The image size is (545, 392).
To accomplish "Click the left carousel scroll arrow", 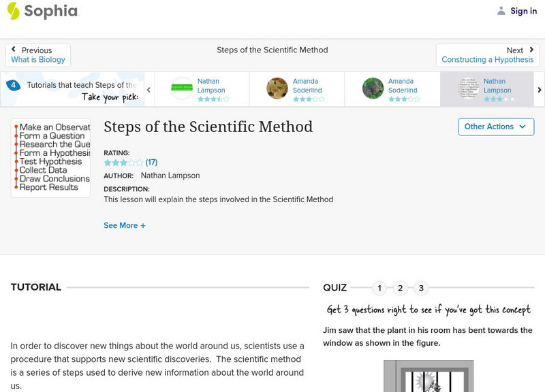I will pyautogui.click(x=149, y=88).
